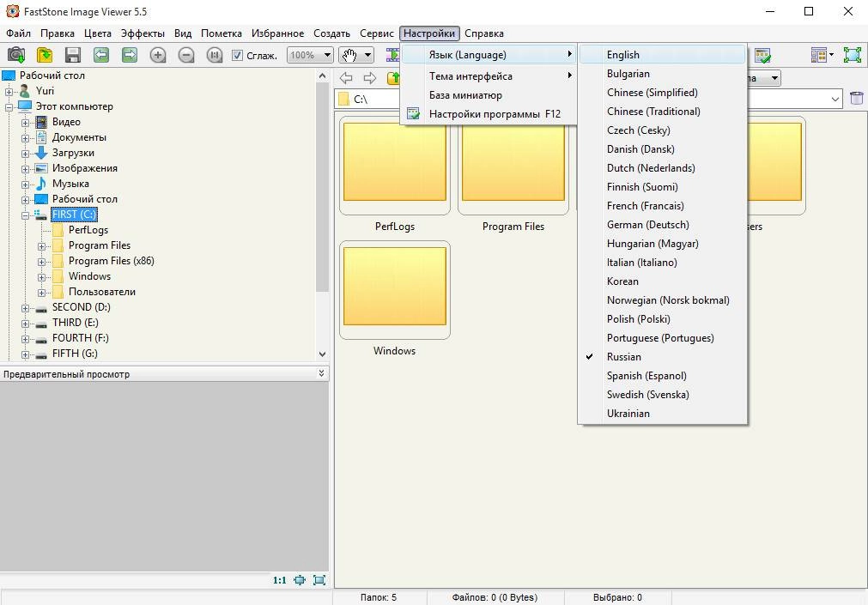Select Chinese (Simplified) language

click(x=662, y=93)
